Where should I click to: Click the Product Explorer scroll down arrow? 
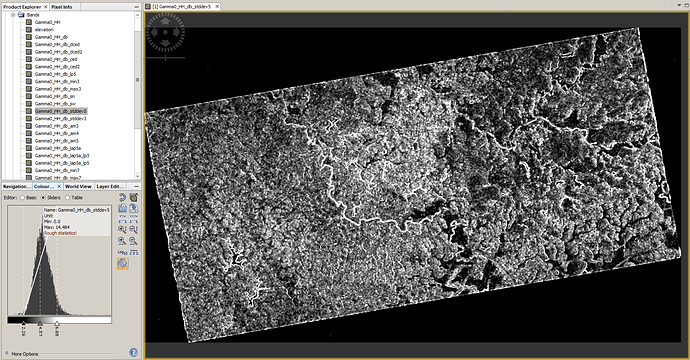click(138, 176)
